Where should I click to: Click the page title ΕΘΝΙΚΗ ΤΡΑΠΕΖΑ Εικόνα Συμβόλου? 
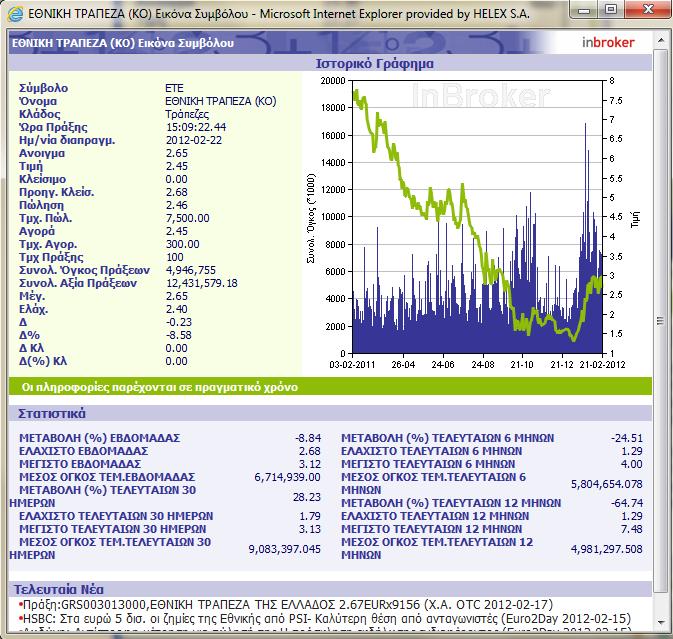tap(123, 43)
